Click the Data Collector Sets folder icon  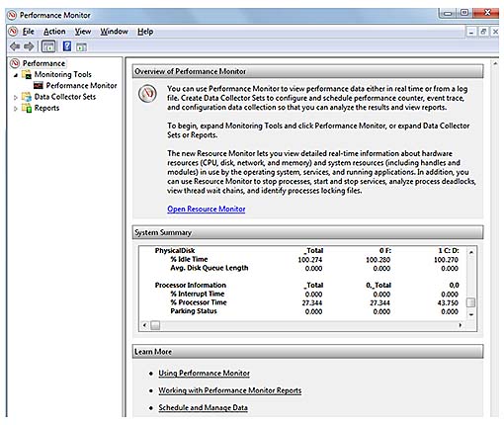click(x=27, y=97)
